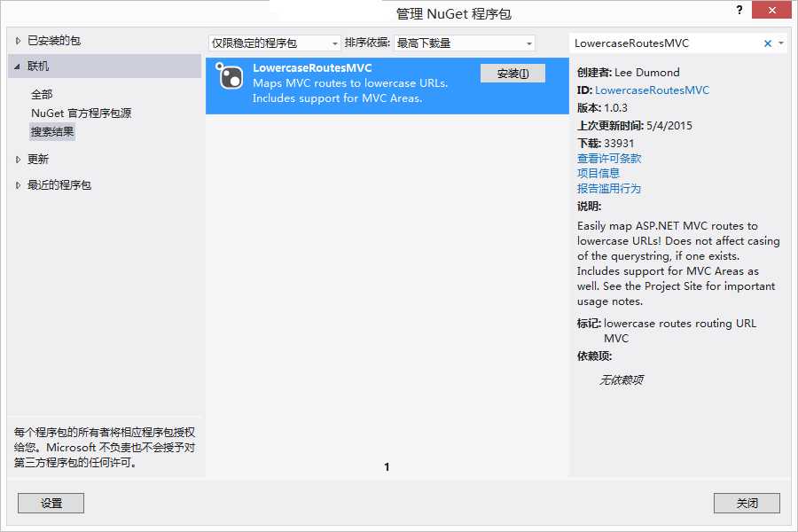Select NuGet 官方程序包源
Screen dimensions: 798x532
(81, 113)
